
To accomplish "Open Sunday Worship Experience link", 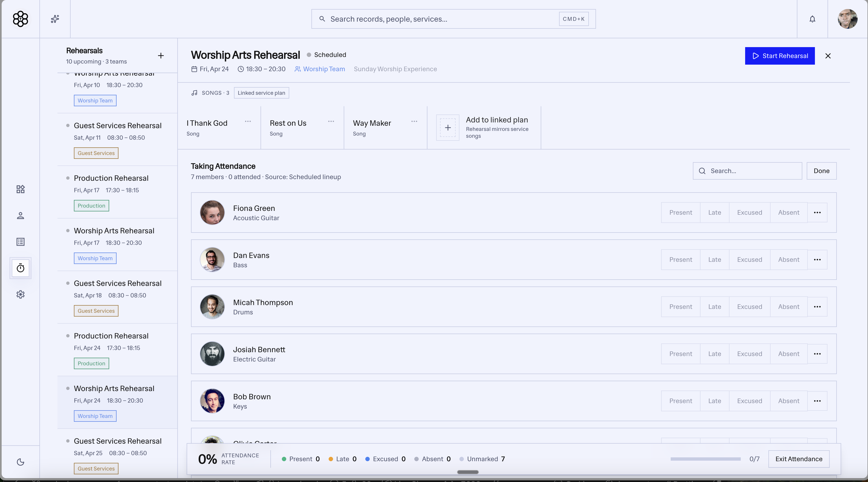I will coord(395,69).
